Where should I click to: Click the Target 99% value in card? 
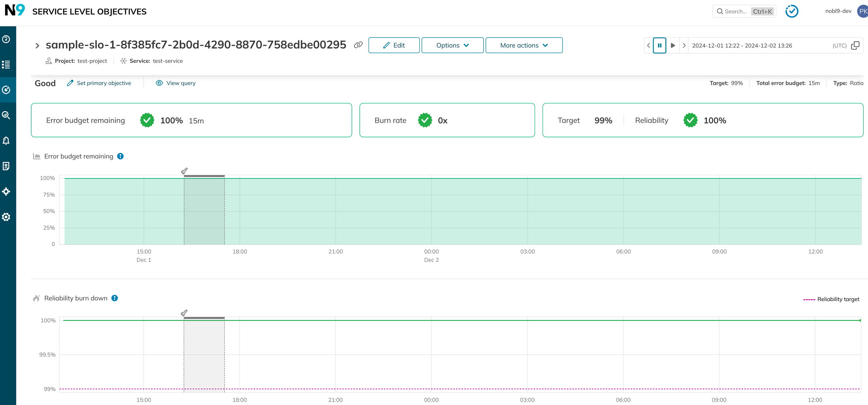pyautogui.click(x=603, y=120)
